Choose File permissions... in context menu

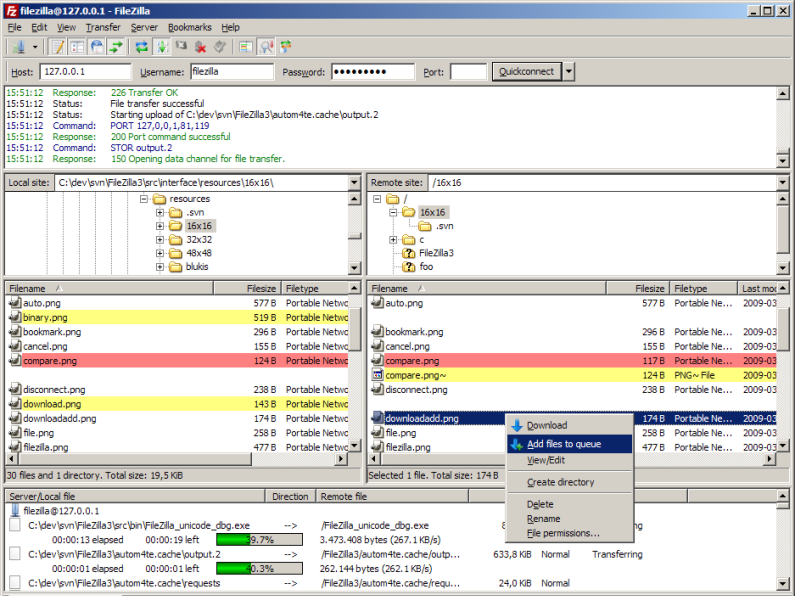570,533
